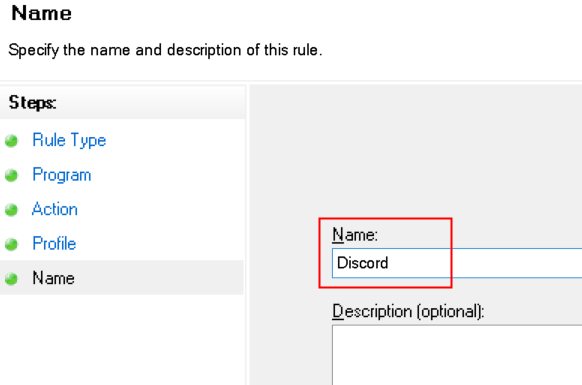
Task: Click the Name: field label
Action: 355,235
